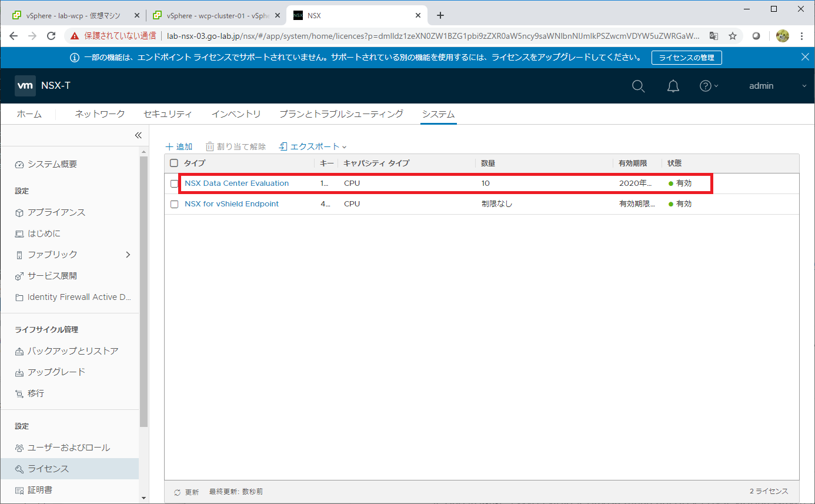Image resolution: width=815 pixels, height=504 pixels.
Task: Open the エクスポート dropdown
Action: tap(313, 146)
